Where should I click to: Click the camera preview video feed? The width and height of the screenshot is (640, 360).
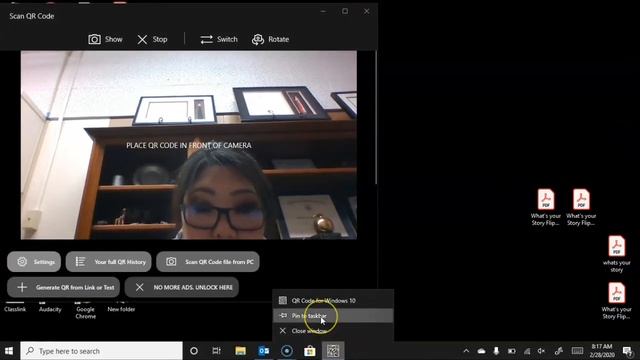[x=189, y=145]
